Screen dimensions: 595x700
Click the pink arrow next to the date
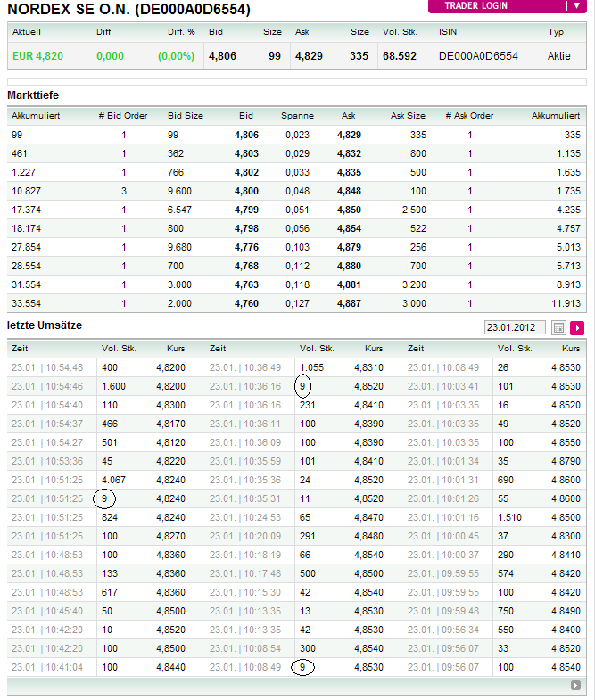pyautogui.click(x=577, y=327)
